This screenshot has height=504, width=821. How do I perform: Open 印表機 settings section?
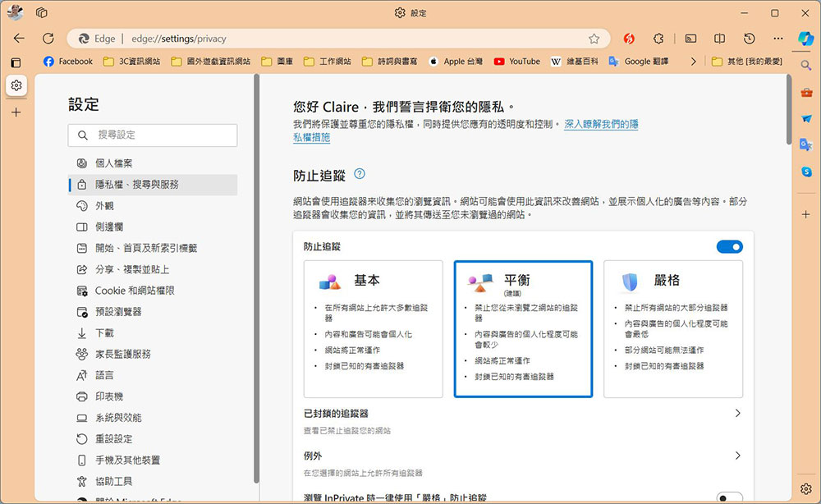point(153,396)
